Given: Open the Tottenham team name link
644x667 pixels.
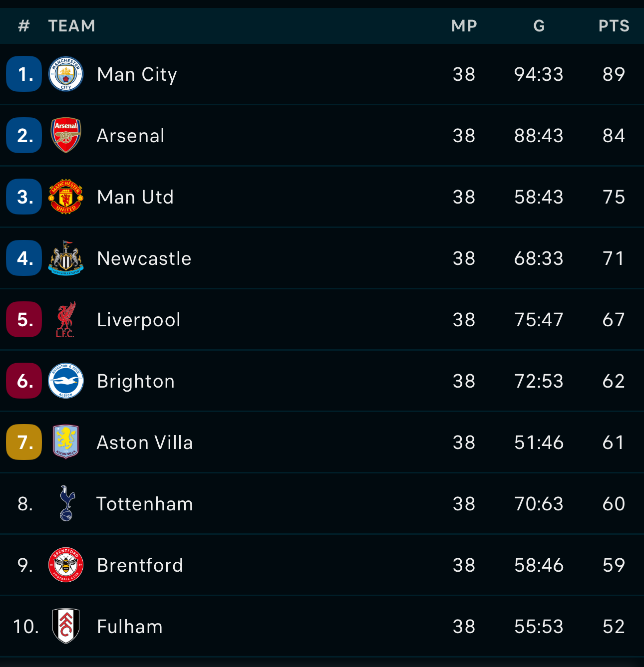Looking at the screenshot, I should pyautogui.click(x=145, y=504).
